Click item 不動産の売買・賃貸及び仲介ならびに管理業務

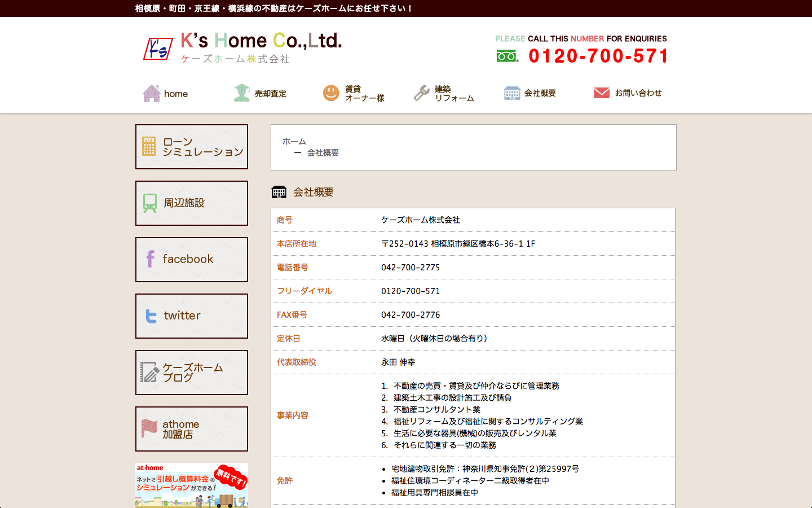point(476,386)
